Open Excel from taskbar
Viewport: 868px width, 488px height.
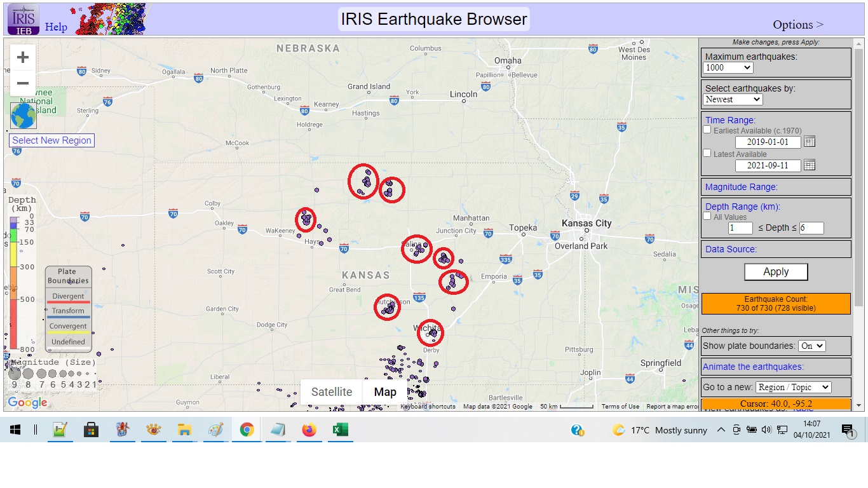coord(340,430)
